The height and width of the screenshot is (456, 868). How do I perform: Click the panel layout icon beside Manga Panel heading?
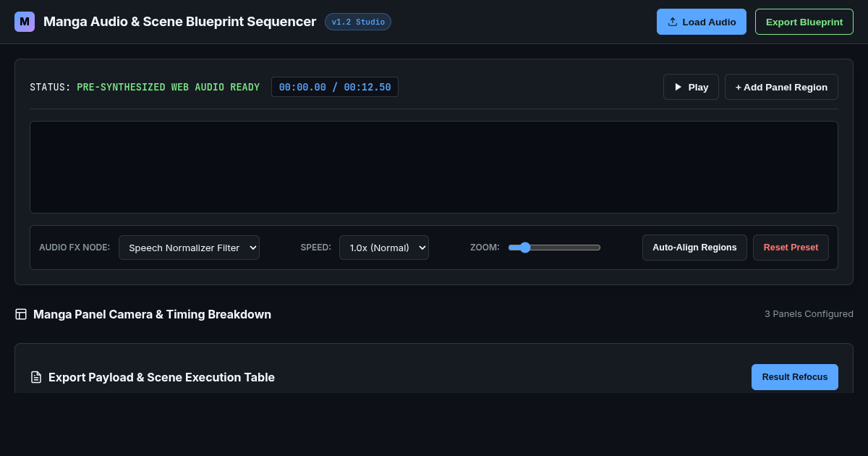tap(21, 314)
